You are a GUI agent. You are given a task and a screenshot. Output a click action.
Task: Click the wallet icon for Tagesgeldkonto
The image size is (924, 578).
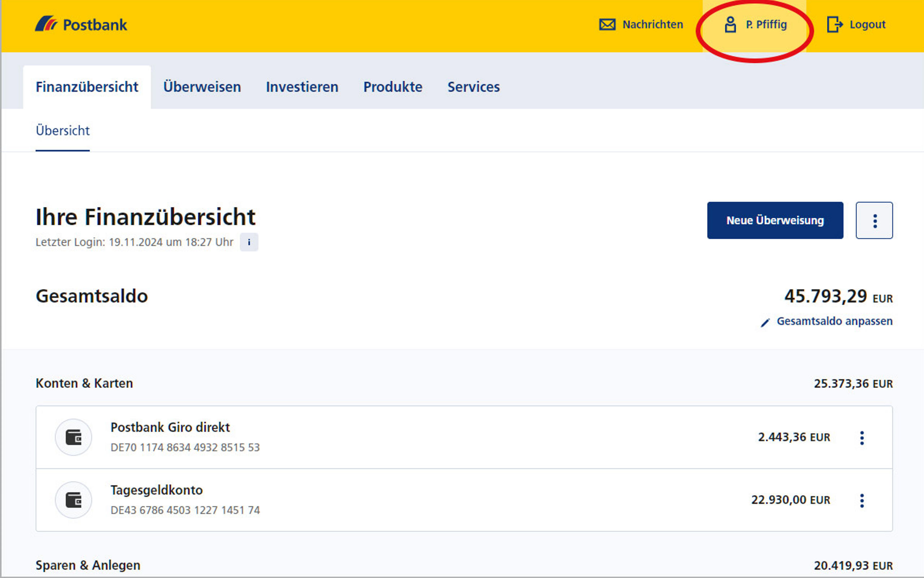pos(73,500)
